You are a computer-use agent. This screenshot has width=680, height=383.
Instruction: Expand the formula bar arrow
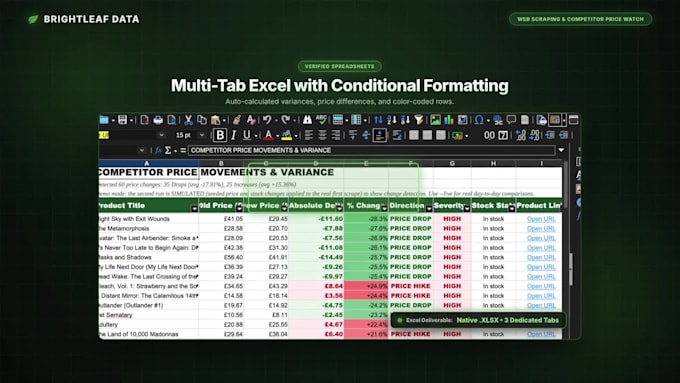pos(561,150)
